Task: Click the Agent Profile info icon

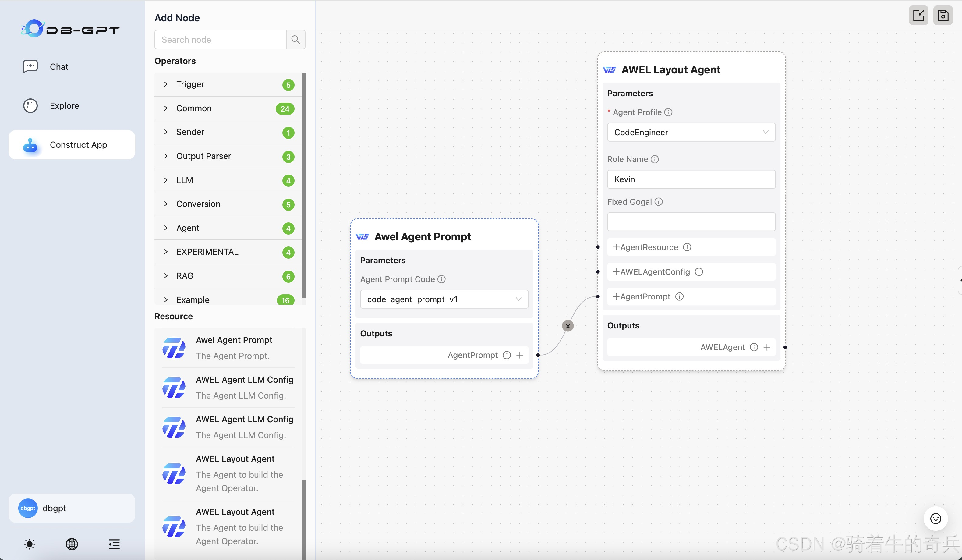Action: pos(668,112)
